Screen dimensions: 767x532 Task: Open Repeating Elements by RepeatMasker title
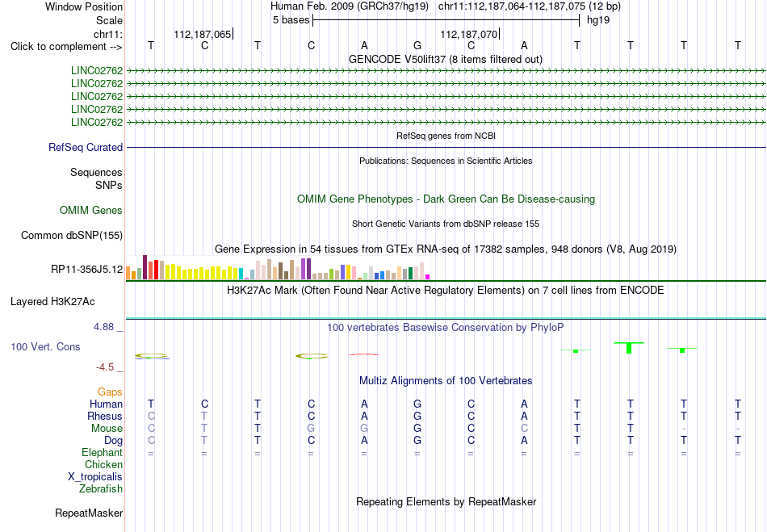[446, 501]
